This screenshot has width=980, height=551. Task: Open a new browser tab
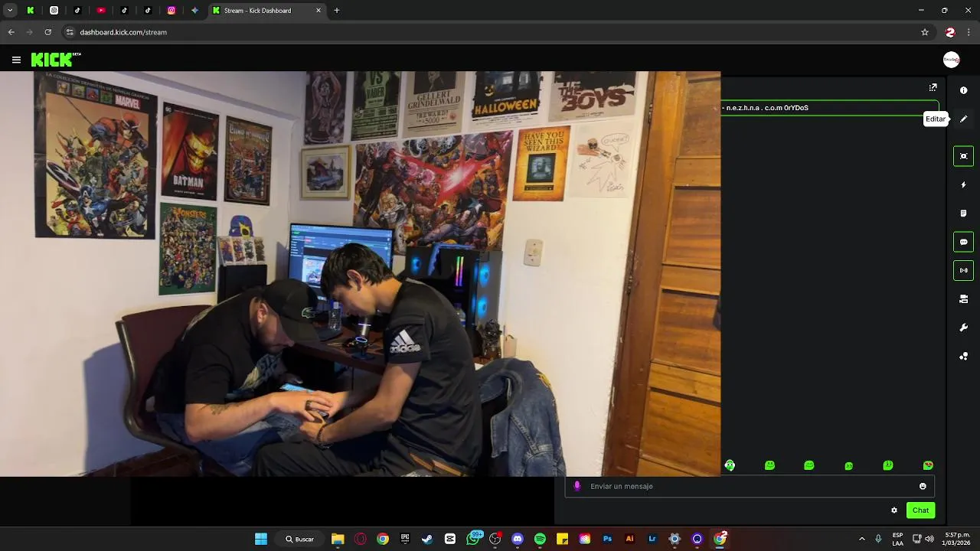click(x=336, y=11)
